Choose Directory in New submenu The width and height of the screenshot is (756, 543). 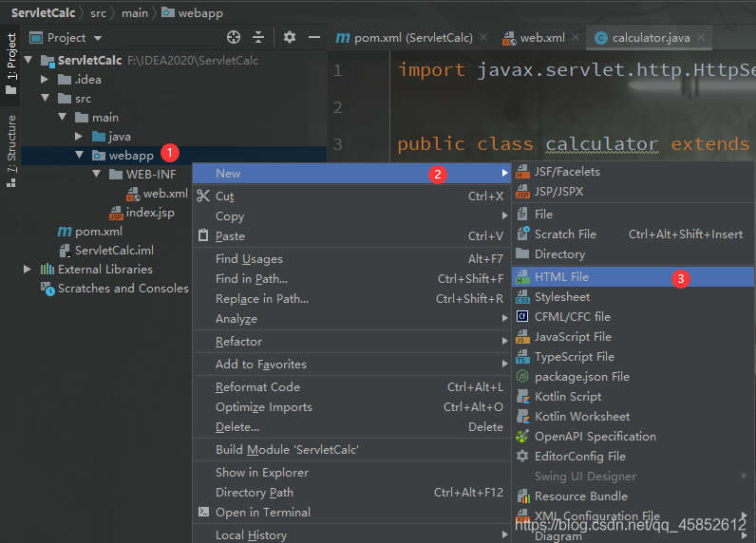point(633,253)
